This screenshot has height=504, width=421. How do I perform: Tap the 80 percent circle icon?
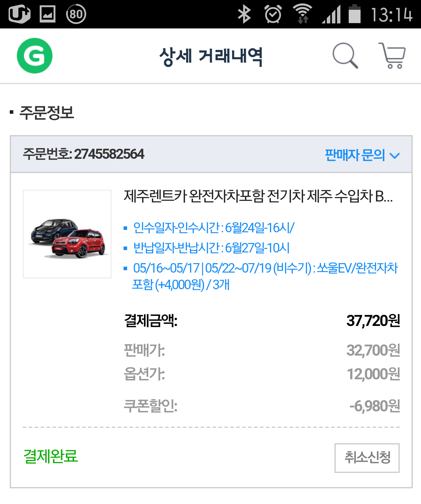[x=76, y=14]
